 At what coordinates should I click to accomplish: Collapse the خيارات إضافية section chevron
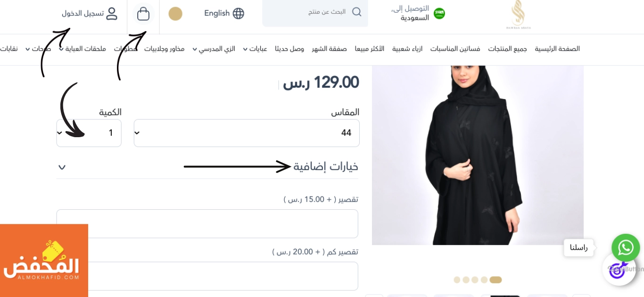(x=62, y=167)
